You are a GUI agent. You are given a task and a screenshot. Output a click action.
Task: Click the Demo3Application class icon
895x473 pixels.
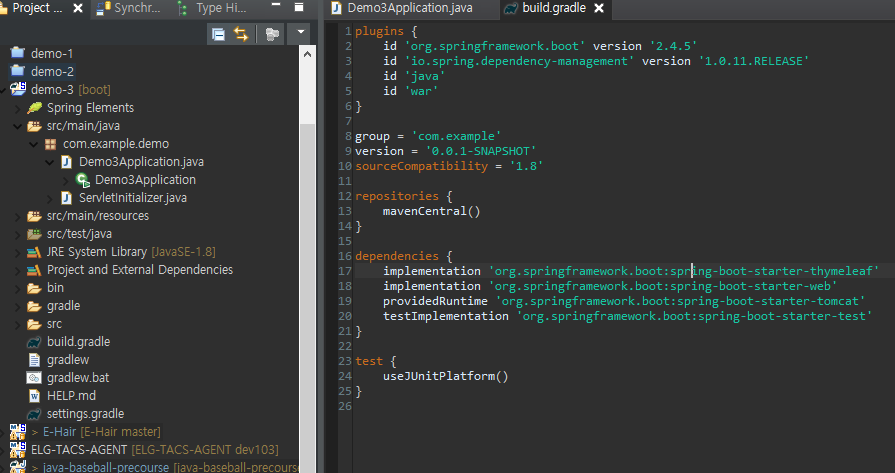click(x=83, y=180)
